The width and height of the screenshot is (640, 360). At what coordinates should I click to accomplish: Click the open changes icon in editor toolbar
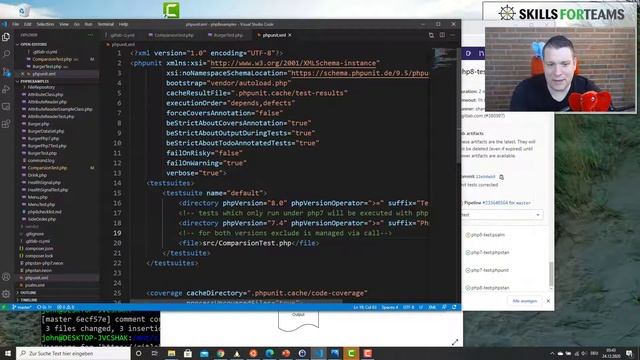click(431, 35)
